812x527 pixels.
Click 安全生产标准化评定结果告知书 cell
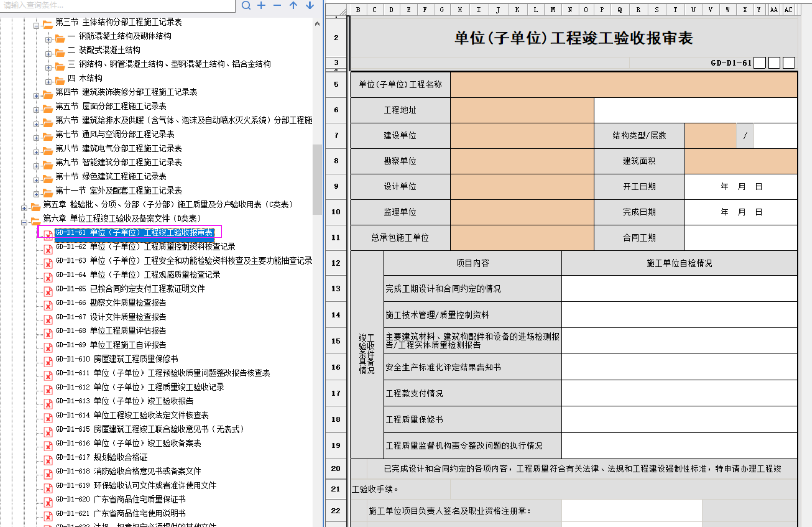click(x=472, y=367)
